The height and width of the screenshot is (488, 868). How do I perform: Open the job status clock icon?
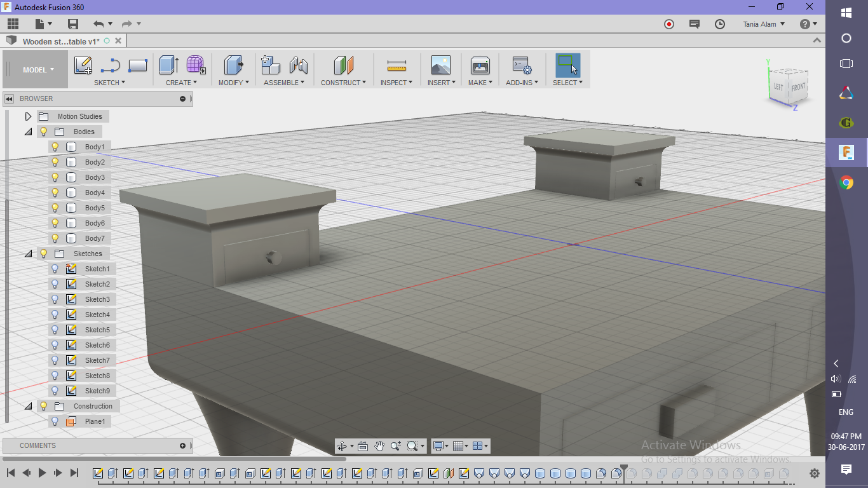(720, 24)
